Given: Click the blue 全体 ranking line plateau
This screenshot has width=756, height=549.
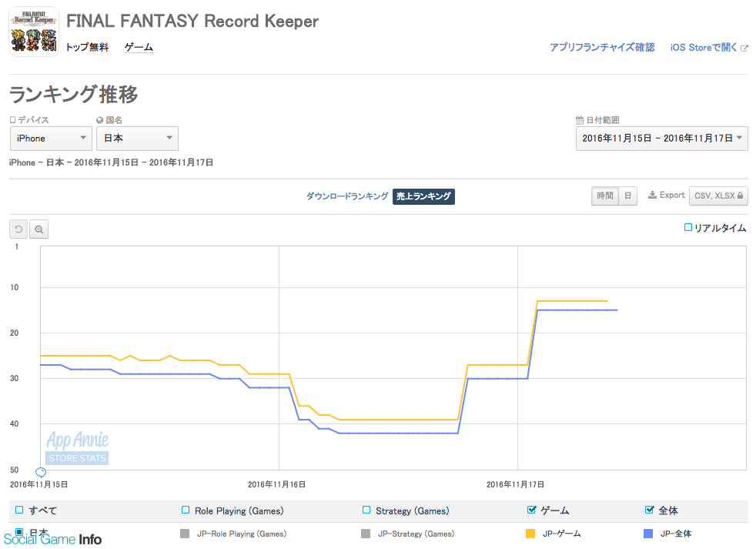Looking at the screenshot, I should tap(577, 310).
